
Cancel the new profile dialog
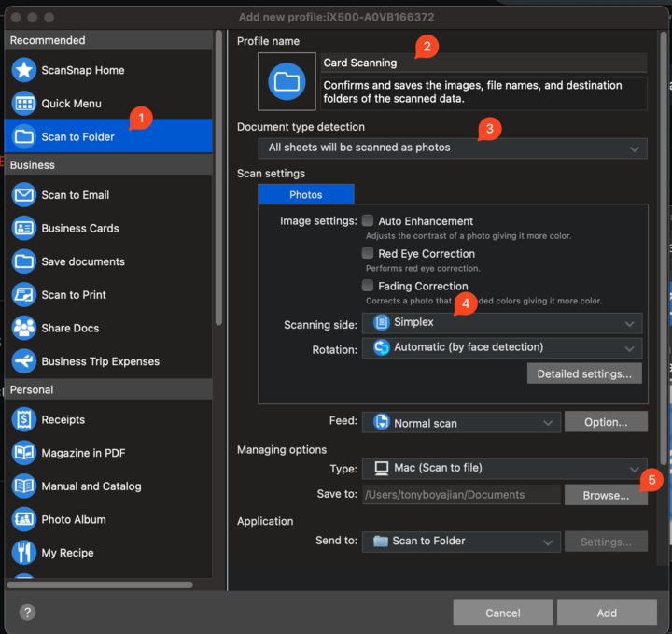click(503, 613)
